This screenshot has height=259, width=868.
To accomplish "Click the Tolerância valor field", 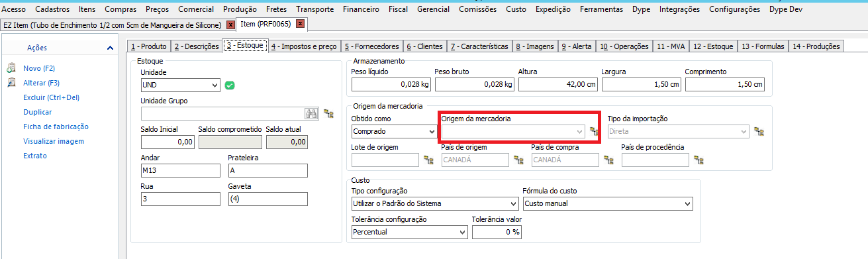I will tap(497, 233).
